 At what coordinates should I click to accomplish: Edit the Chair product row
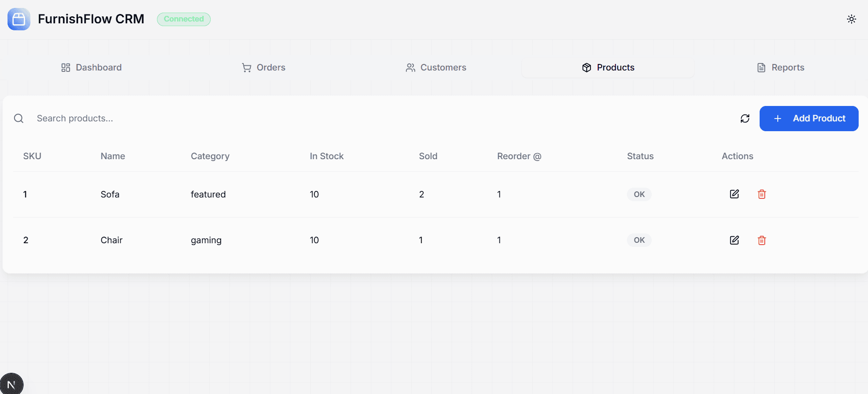pyautogui.click(x=734, y=240)
